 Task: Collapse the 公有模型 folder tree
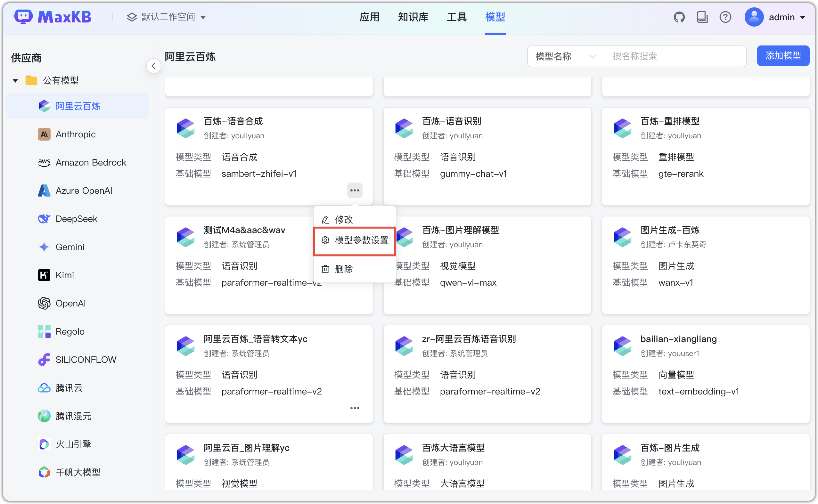pyautogui.click(x=15, y=81)
